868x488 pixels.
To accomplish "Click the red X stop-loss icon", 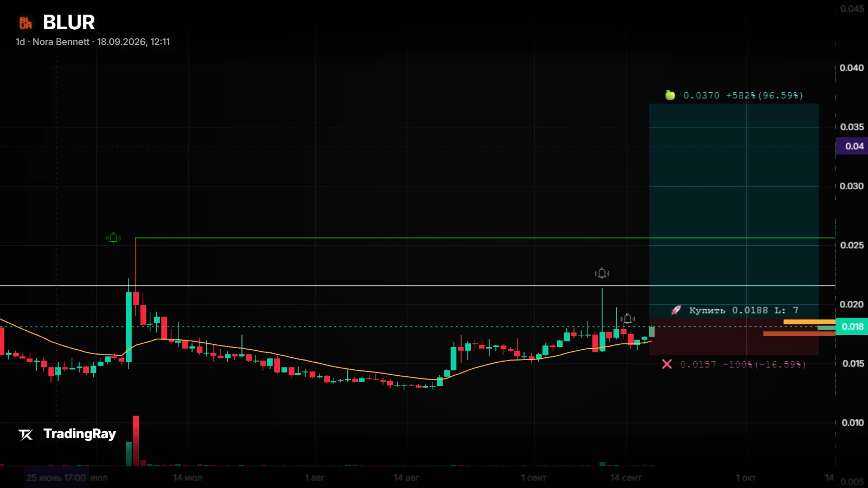I will tap(667, 364).
